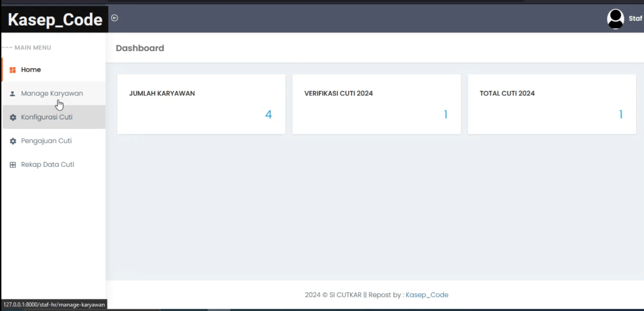644x311 pixels.
Task: Click the employee count value 4
Action: [x=268, y=114]
